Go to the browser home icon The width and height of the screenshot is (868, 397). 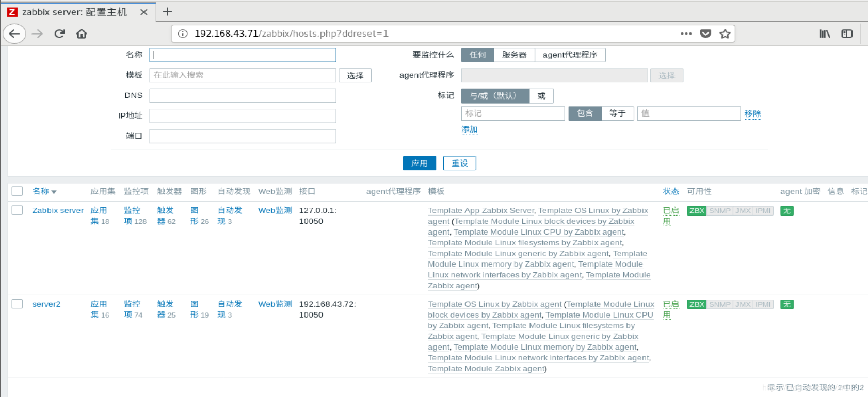point(82,34)
